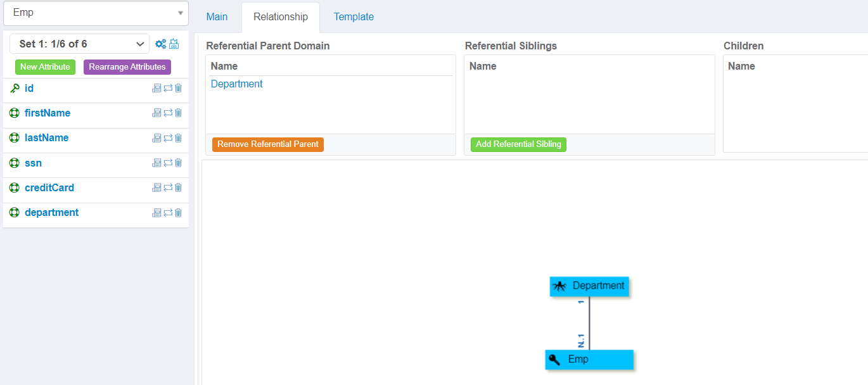Click the swap arrows icon in firstName row
Image resolution: width=868 pixels, height=385 pixels.
coord(168,113)
